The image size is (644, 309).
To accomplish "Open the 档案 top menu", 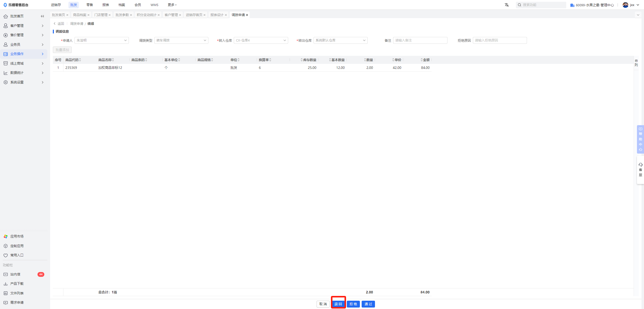I will tap(122, 5).
